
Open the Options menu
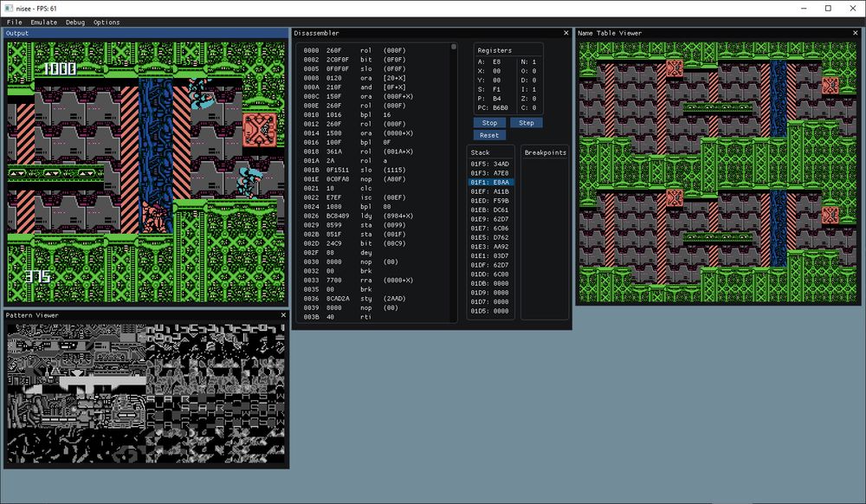(107, 22)
